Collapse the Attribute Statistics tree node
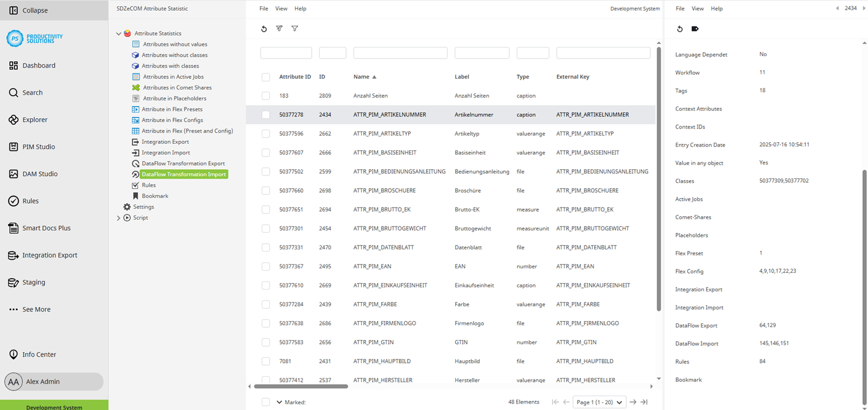The height and width of the screenshot is (410, 868). pyautogui.click(x=118, y=33)
